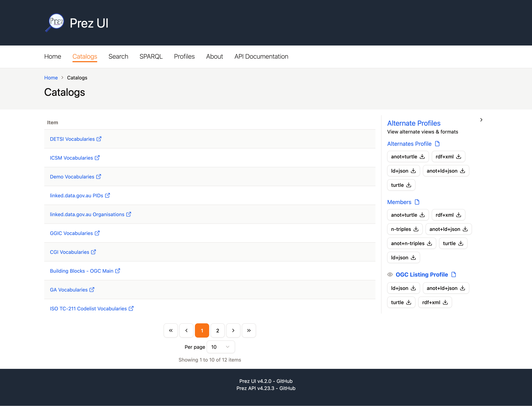Open the Per page dropdown

(x=220, y=347)
